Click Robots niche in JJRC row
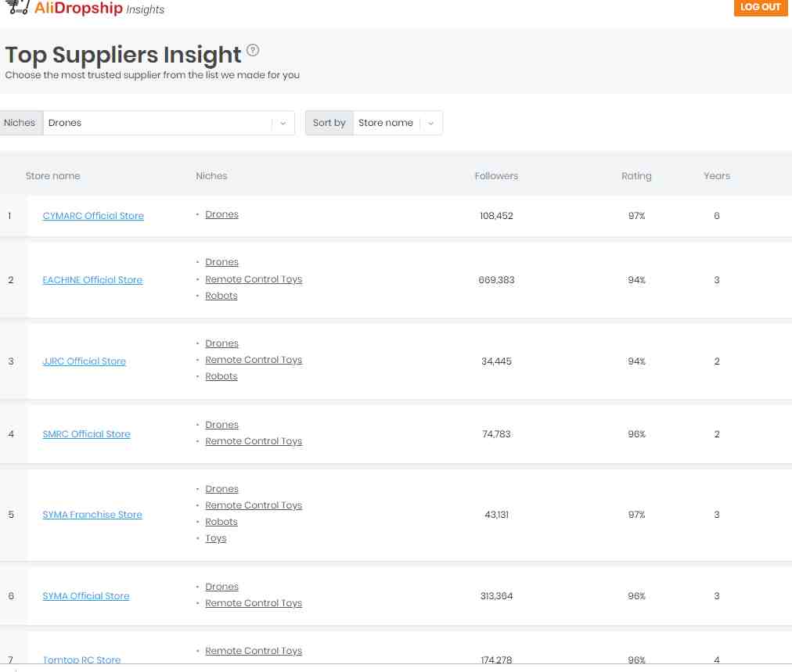Viewport: 792px width, 672px height. coord(221,376)
